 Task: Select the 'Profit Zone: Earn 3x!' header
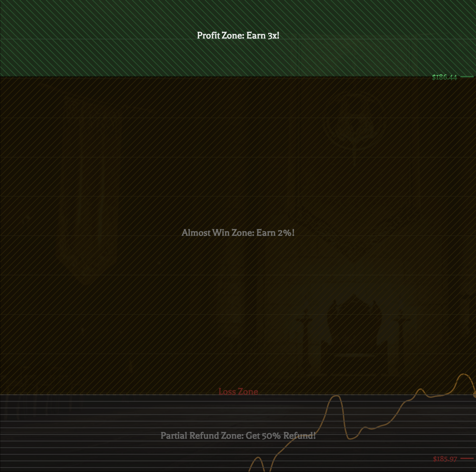pos(238,35)
